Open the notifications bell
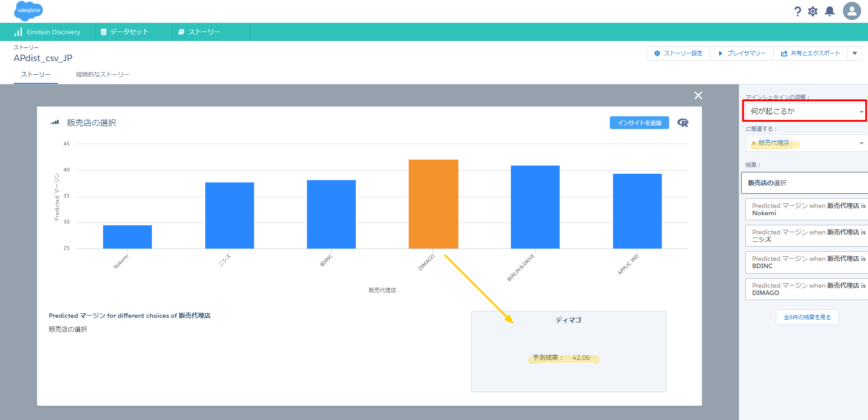The image size is (868, 420). tap(830, 11)
